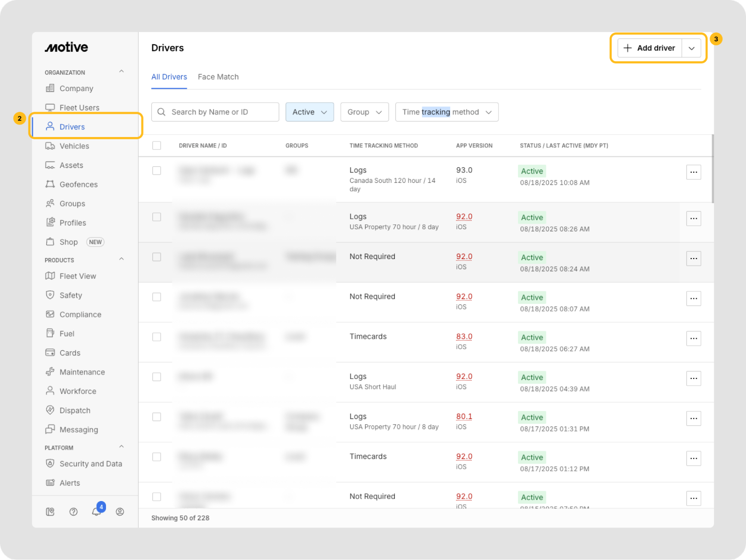This screenshot has width=746, height=560.
Task: Click the Add driver button
Action: click(x=650, y=48)
